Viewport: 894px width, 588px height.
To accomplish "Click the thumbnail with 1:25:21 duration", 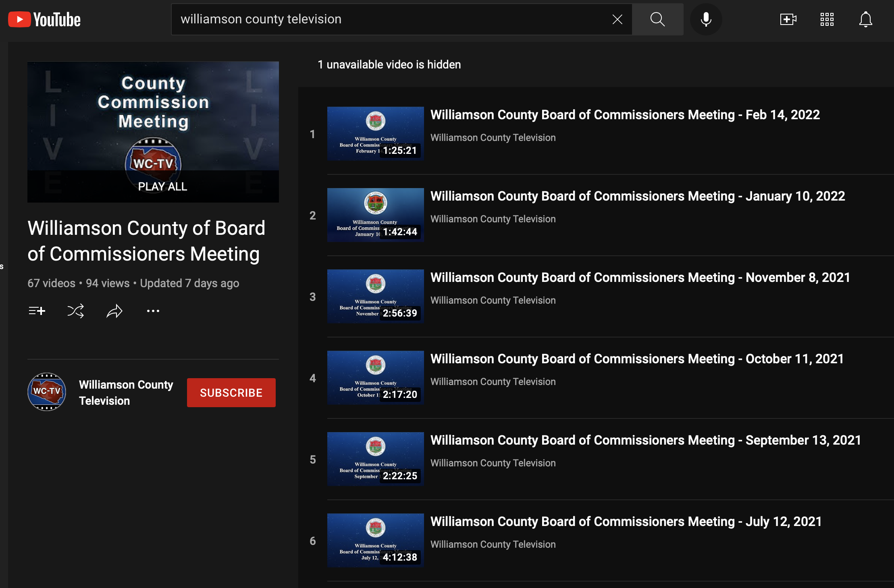I will [x=375, y=134].
